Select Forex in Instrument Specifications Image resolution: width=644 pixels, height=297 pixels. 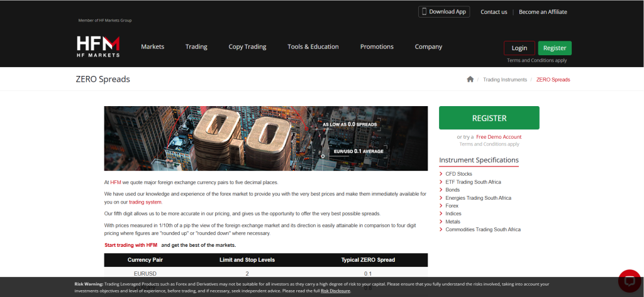point(452,206)
